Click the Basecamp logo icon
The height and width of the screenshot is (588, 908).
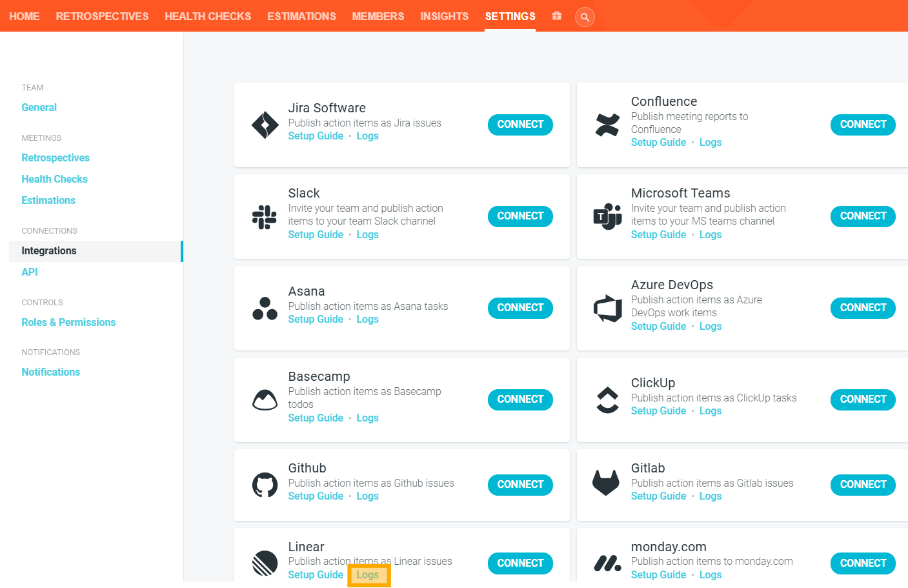click(265, 400)
